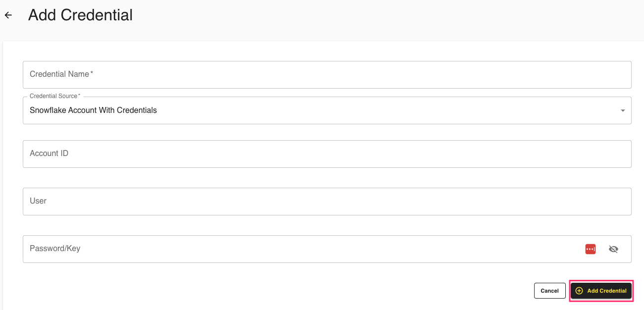The width and height of the screenshot is (644, 310).
Task: Show the password with the eye icon
Action: (613, 249)
